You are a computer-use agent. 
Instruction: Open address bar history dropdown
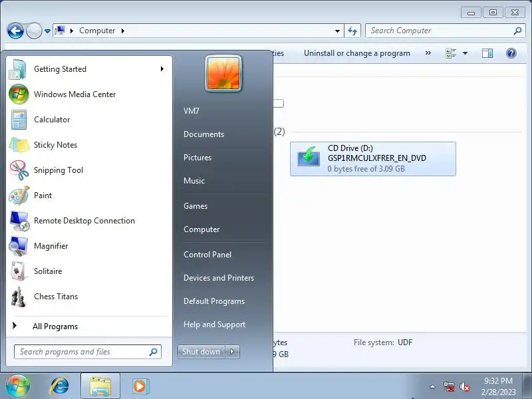coord(337,31)
